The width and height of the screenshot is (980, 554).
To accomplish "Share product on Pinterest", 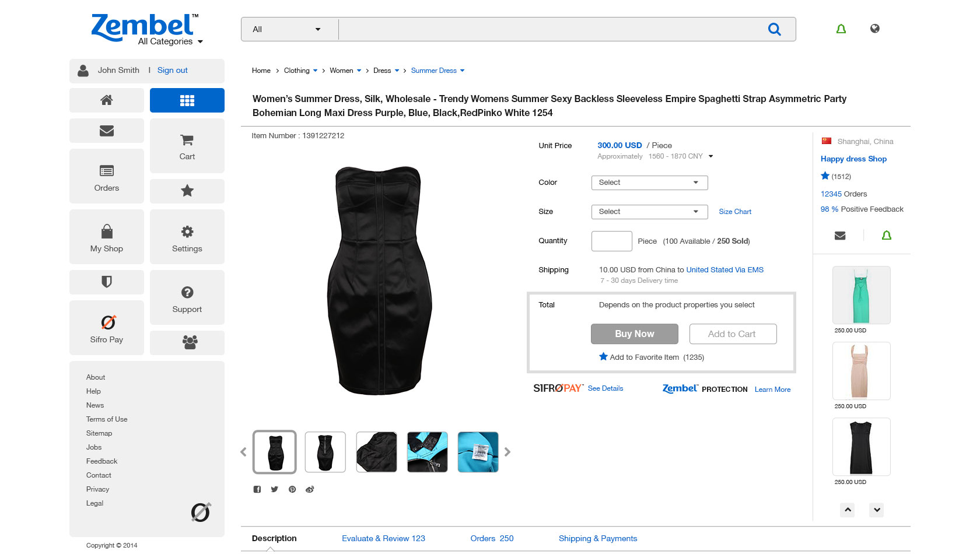I will pyautogui.click(x=292, y=489).
